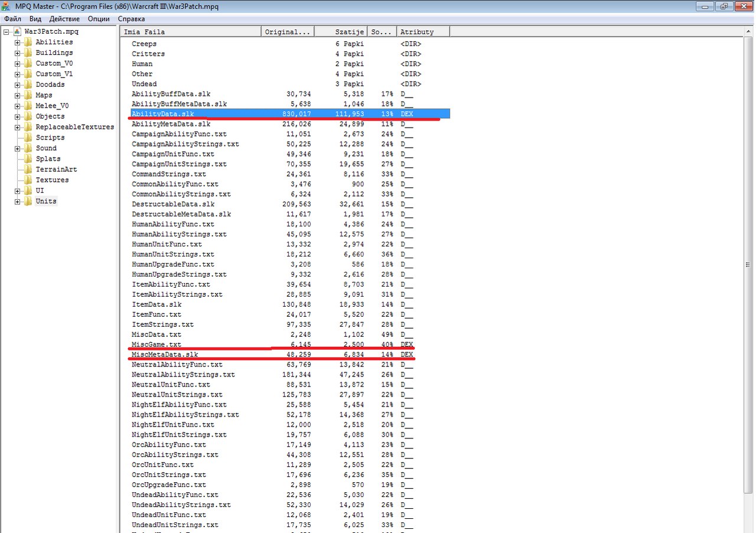
Task: Select the DestructableData.slk file
Action: pyautogui.click(x=290, y=204)
